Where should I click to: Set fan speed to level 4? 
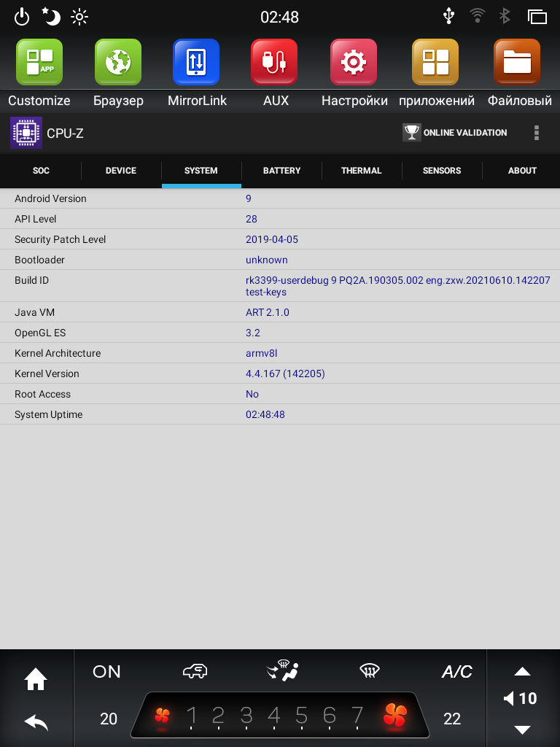pos(274,716)
